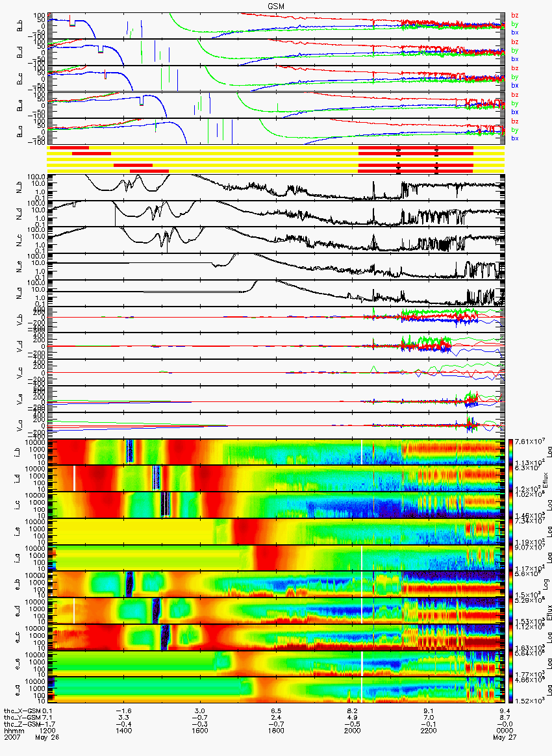
Task: Select the B_b panel axis label
Action: (x=19, y=26)
